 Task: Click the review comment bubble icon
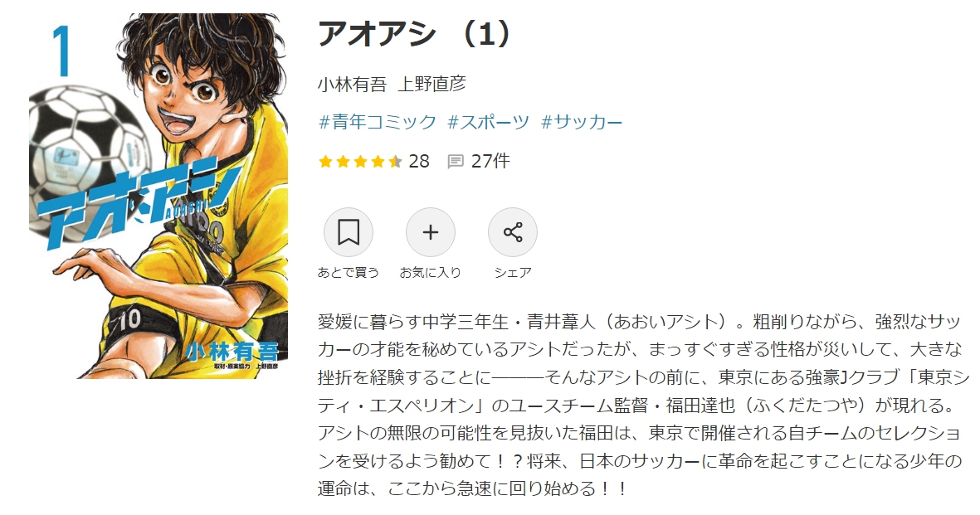pyautogui.click(x=456, y=162)
